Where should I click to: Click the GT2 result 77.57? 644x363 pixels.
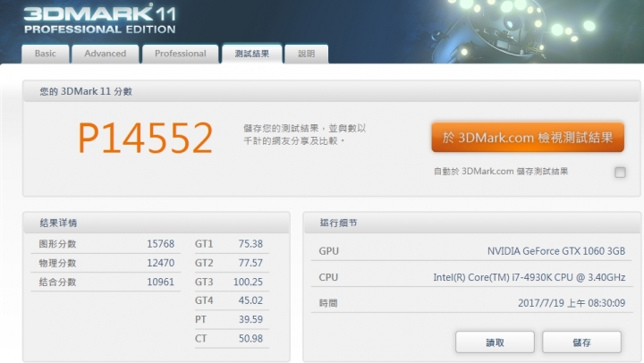(x=250, y=263)
